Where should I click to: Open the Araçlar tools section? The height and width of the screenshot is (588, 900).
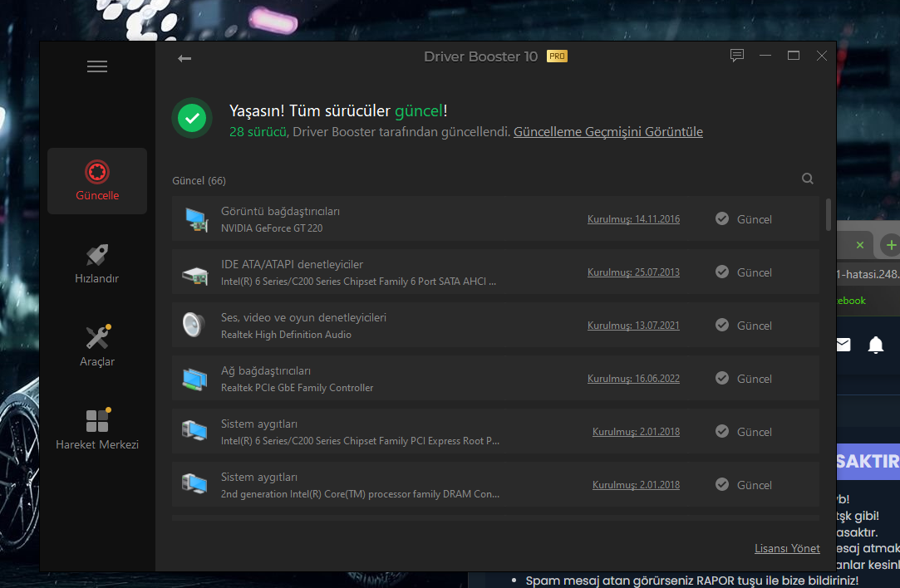pyautogui.click(x=97, y=347)
